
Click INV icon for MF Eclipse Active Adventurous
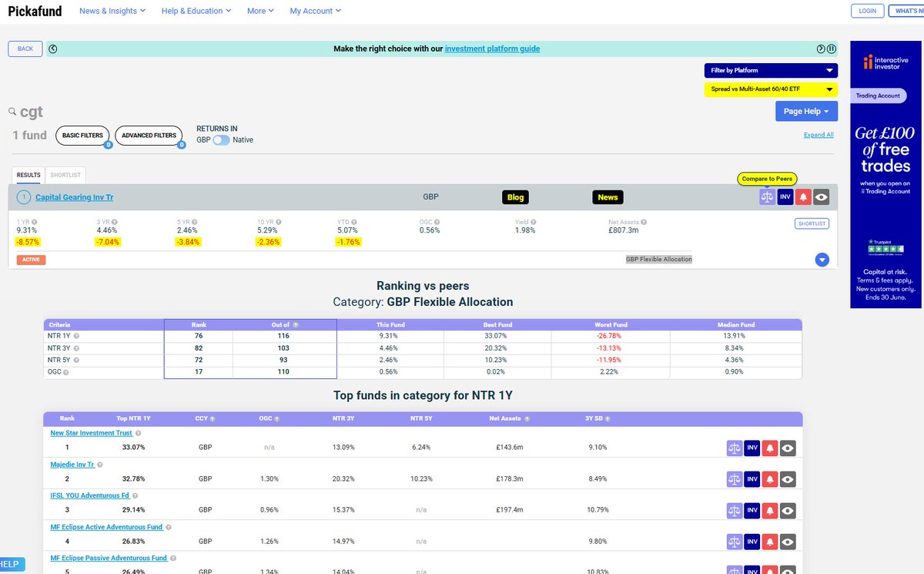(x=753, y=542)
